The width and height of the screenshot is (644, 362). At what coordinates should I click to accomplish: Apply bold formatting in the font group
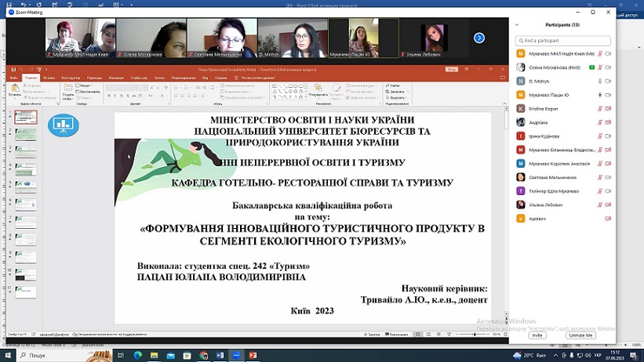[109, 96]
